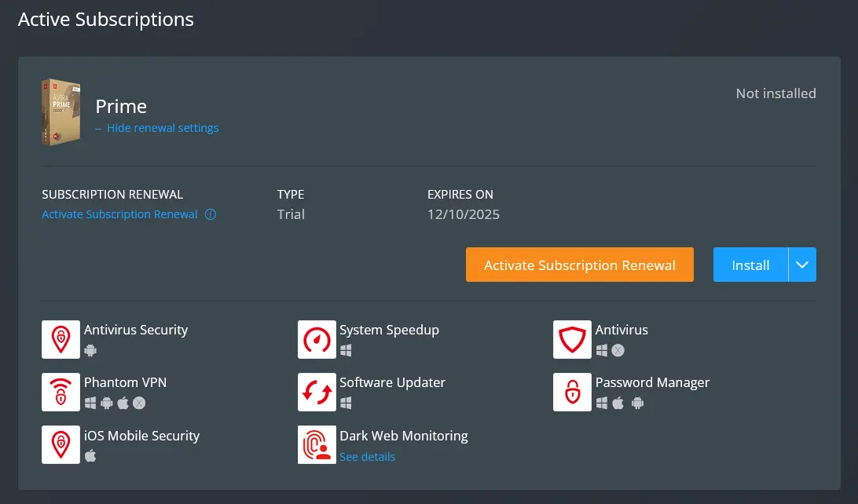Click the Not installed status text

[x=776, y=93]
